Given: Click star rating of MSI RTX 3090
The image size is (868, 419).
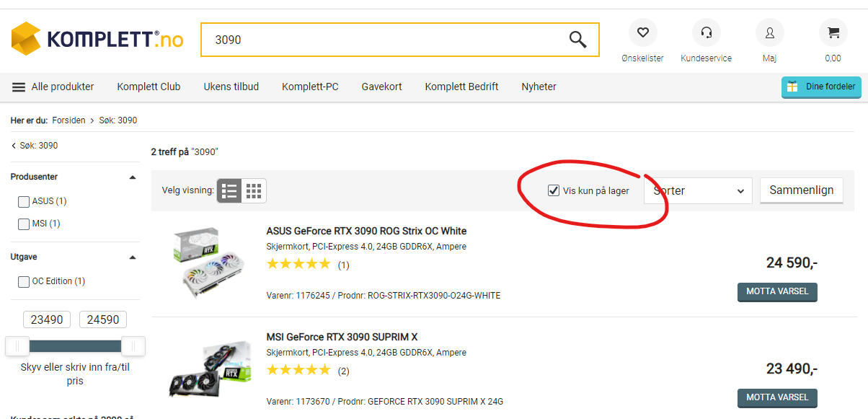Looking at the screenshot, I should tap(298, 370).
